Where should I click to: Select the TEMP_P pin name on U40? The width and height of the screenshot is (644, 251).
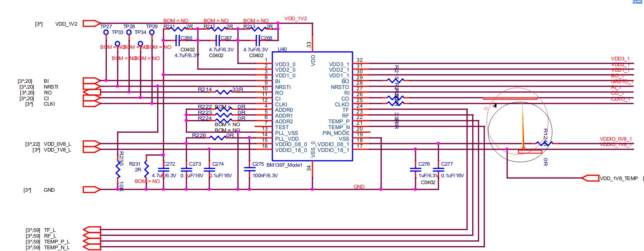[x=339, y=122]
